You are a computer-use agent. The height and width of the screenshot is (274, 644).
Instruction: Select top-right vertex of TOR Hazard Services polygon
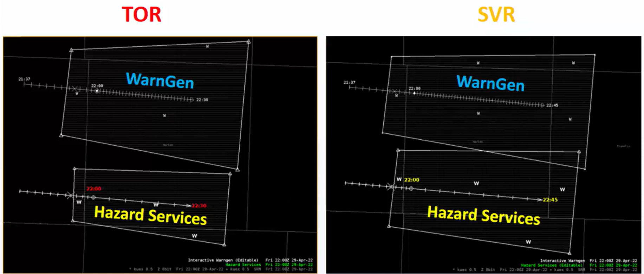click(230, 173)
